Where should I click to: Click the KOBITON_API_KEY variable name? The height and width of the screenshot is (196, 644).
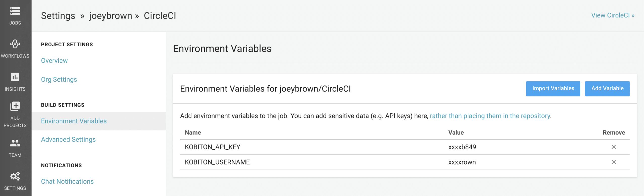212,147
